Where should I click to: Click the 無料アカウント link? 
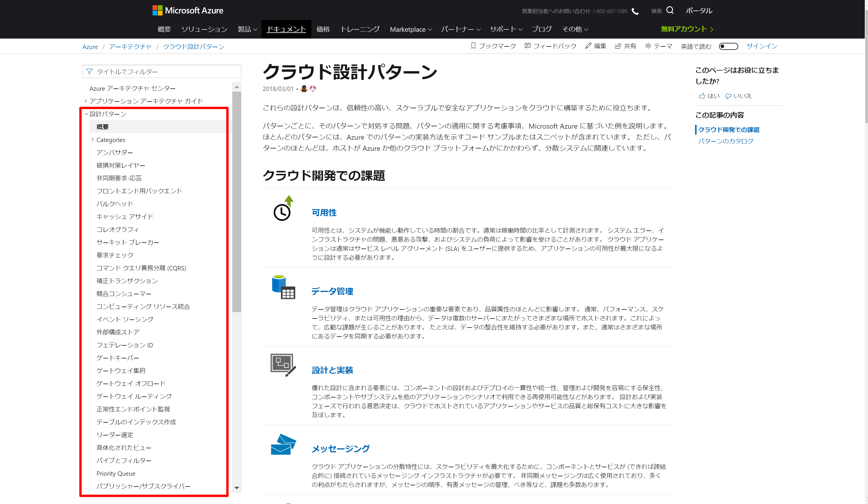click(x=686, y=29)
